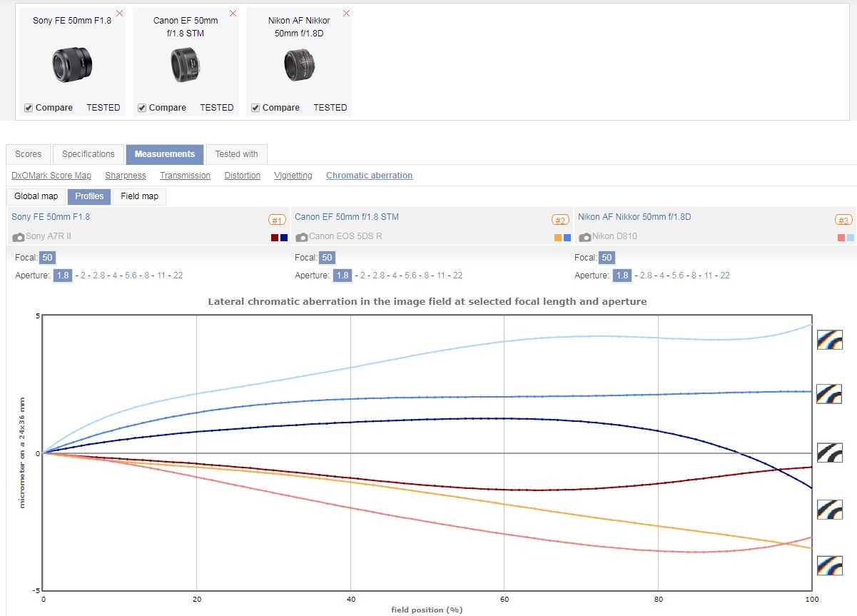The width and height of the screenshot is (857, 616).
Task: Click second aberration sample icon beside chart
Action: click(x=830, y=393)
